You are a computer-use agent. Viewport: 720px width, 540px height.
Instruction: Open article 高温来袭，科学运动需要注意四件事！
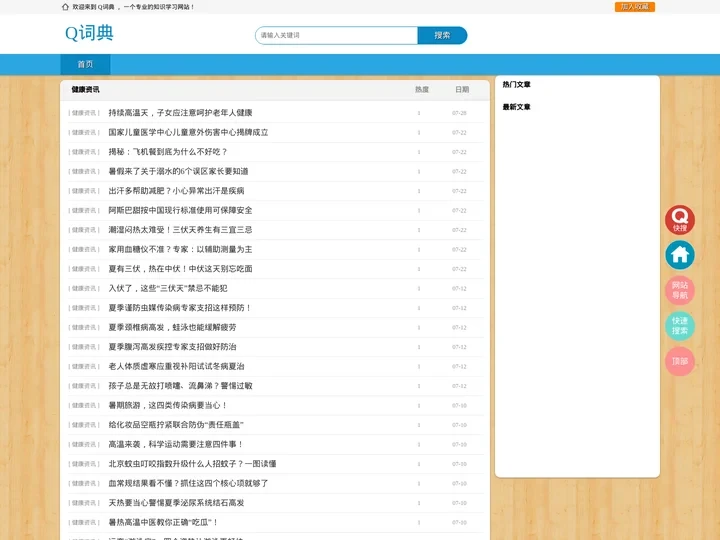[176, 444]
